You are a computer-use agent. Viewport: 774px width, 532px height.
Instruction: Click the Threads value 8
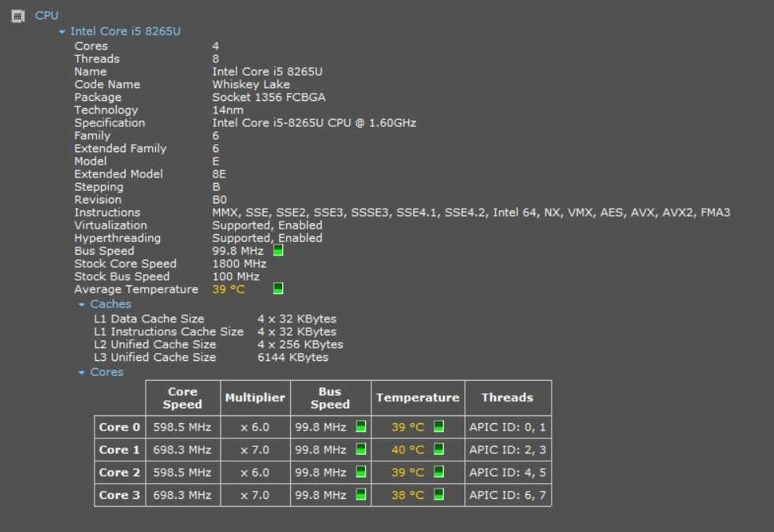[x=216, y=59]
